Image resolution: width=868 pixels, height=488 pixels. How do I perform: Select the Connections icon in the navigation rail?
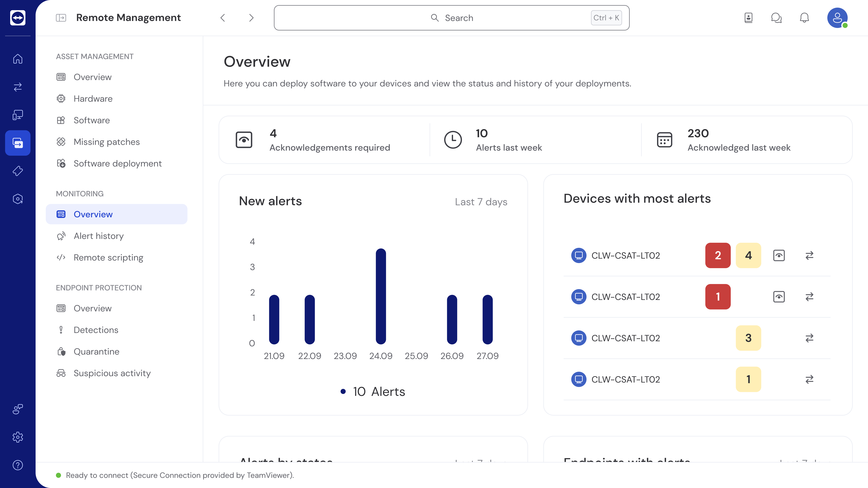pos(18,87)
